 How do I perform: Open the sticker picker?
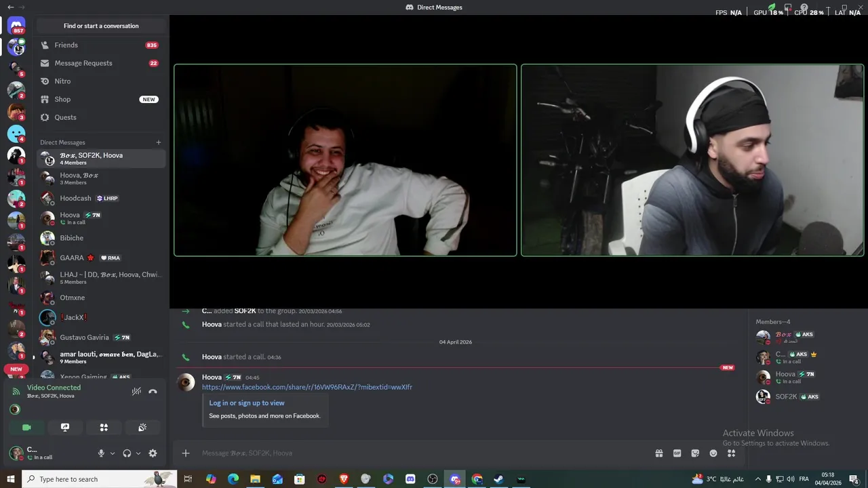tap(695, 453)
